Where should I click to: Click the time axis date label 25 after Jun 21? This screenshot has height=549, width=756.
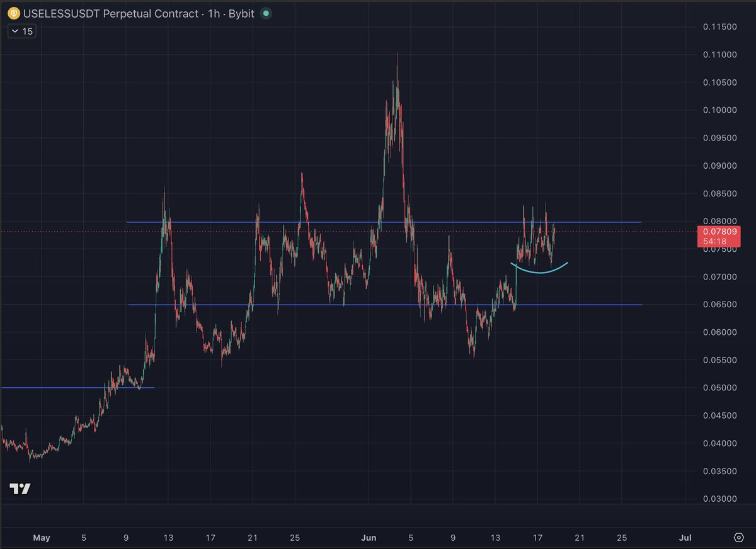[x=622, y=538]
